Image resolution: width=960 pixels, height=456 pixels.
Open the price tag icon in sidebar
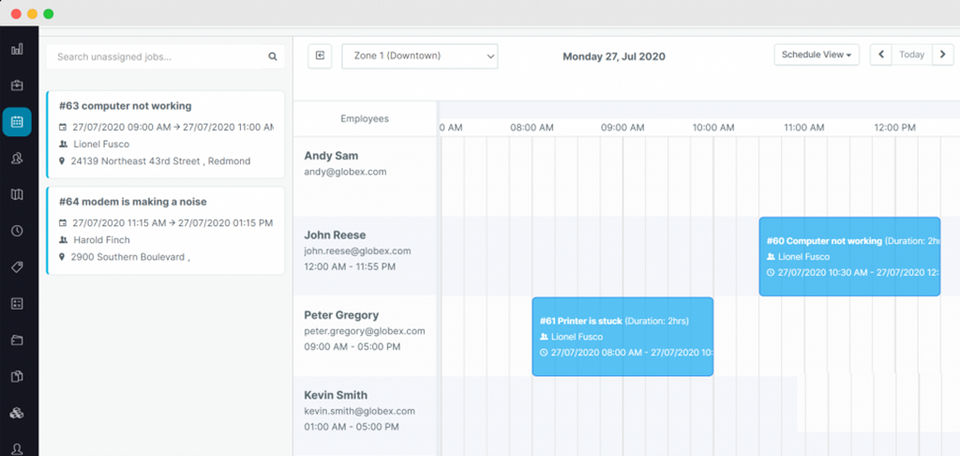(17, 267)
